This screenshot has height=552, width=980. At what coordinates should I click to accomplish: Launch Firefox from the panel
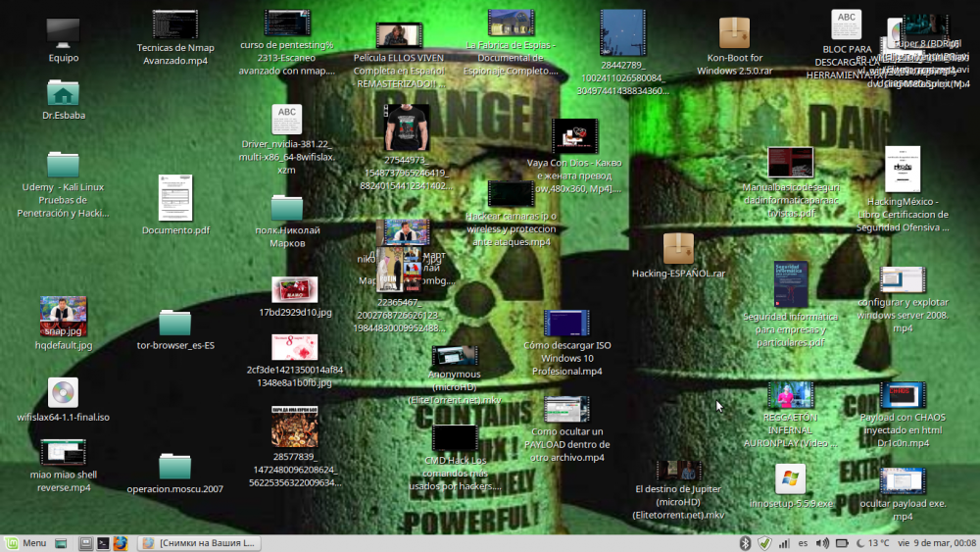coord(120,543)
